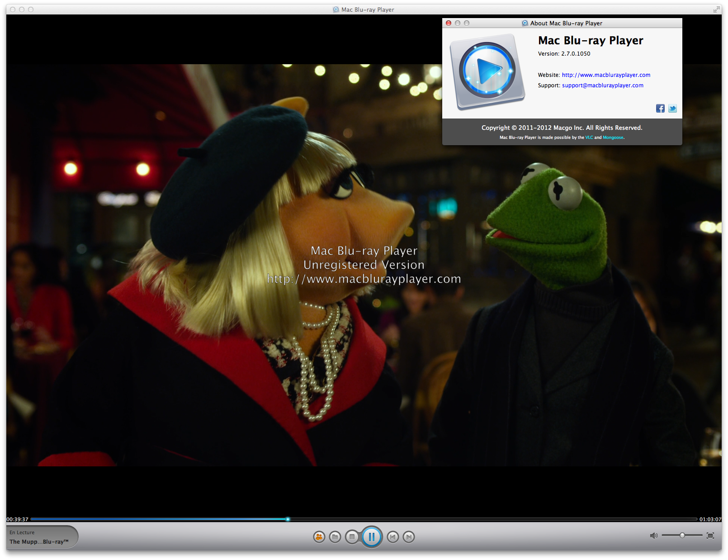The height and width of the screenshot is (560, 728).
Task: Click the Mongoose link in the credits
Action: [x=613, y=138]
